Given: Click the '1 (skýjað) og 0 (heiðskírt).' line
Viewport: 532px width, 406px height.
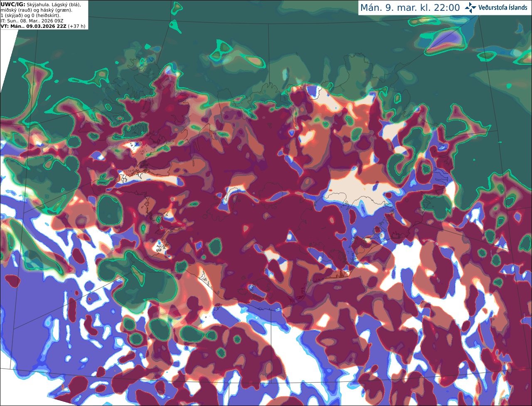Looking at the screenshot, I should (x=30, y=15).
